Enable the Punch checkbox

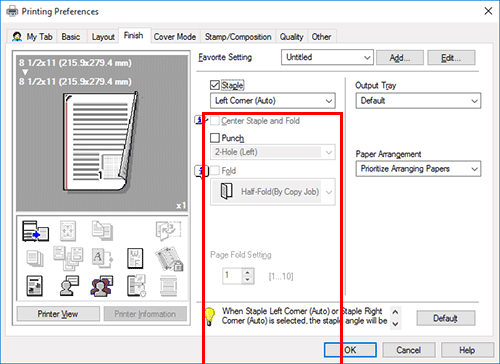[x=215, y=138]
